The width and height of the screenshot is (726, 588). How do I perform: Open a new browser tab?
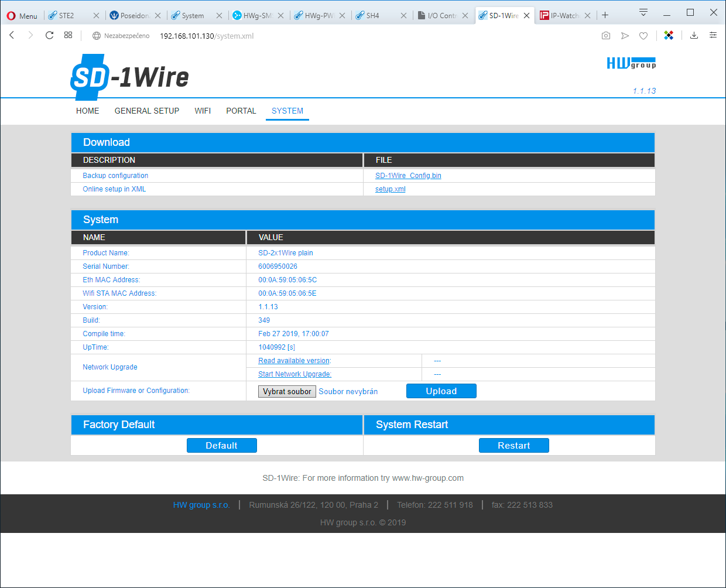click(605, 15)
